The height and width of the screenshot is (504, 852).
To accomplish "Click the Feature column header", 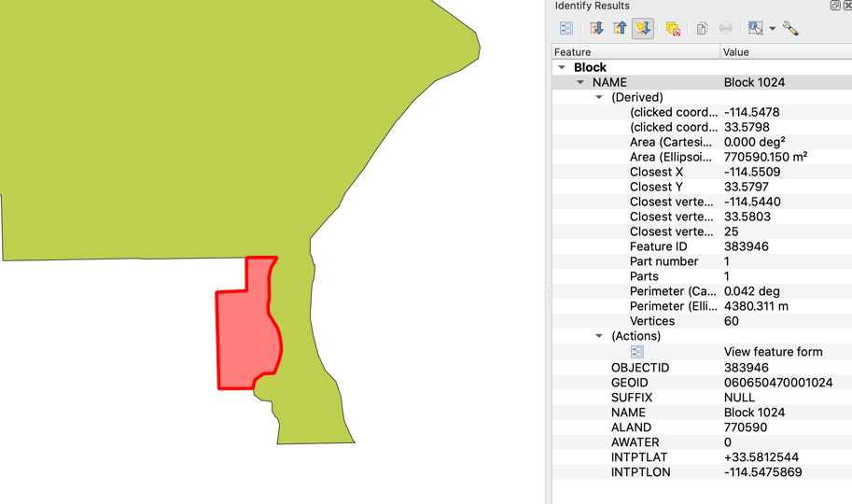I will (x=636, y=52).
